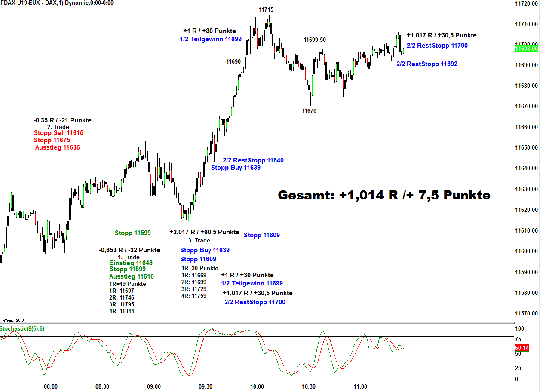Click the eSignal copyright notice
Viewport: 540px width, 392px height.
[12, 320]
